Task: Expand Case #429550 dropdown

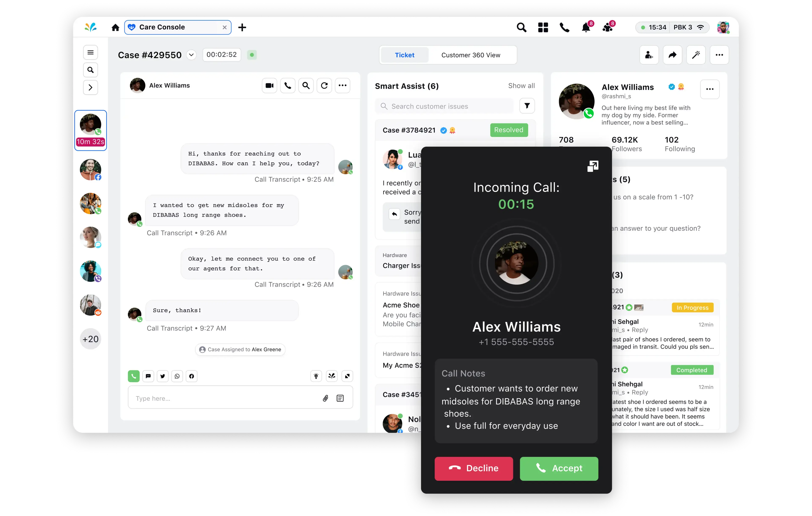Action: click(192, 55)
